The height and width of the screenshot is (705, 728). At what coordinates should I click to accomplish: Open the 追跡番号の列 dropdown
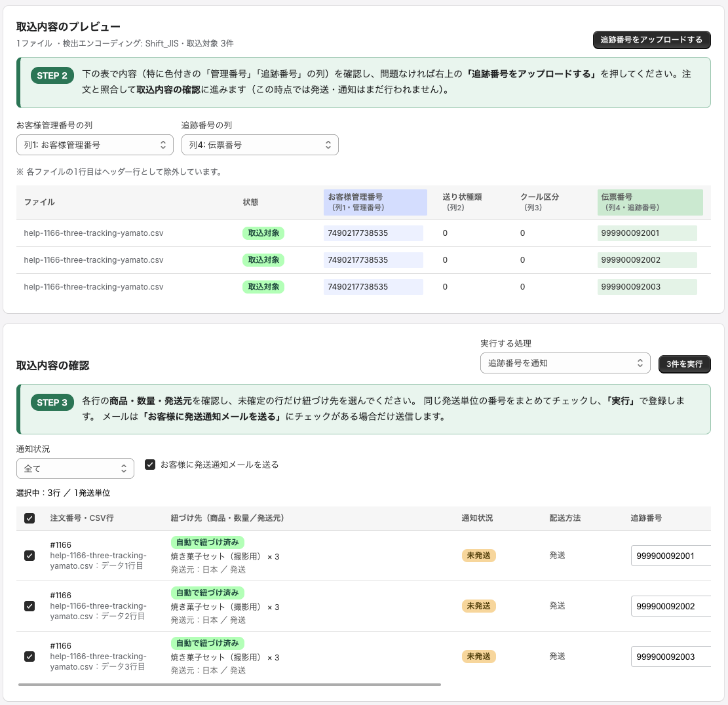coord(260,145)
